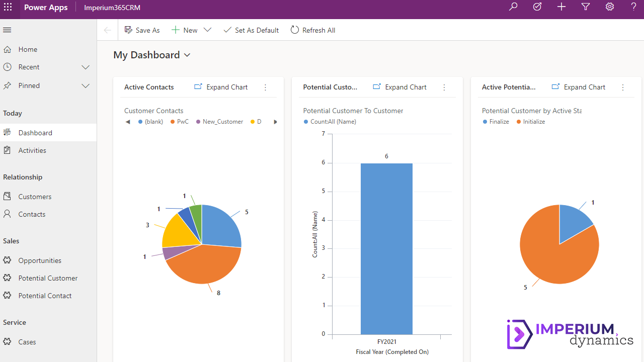Screen dimensions: 644x362
Task: Click the Customers icon in sidebar
Action: (x=7, y=197)
